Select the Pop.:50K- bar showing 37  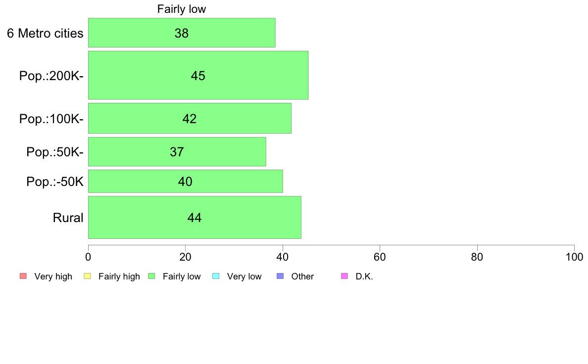click(177, 151)
